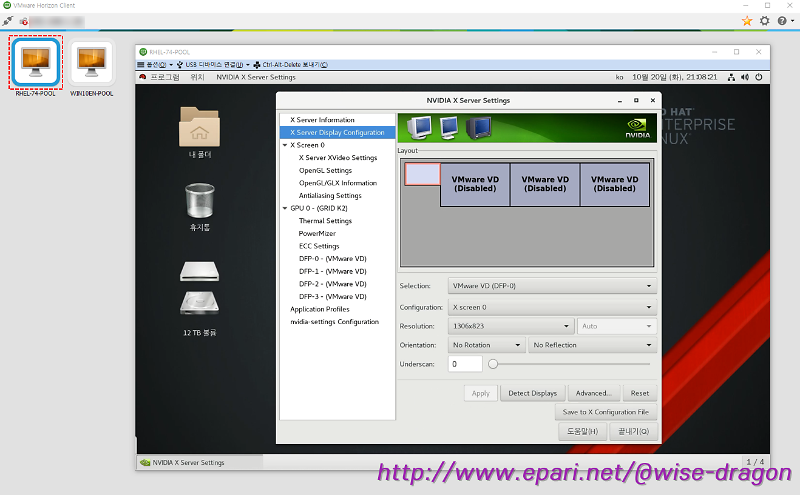Click the volume speaker icon in top panel
The image size is (800, 495).
coord(745,77)
